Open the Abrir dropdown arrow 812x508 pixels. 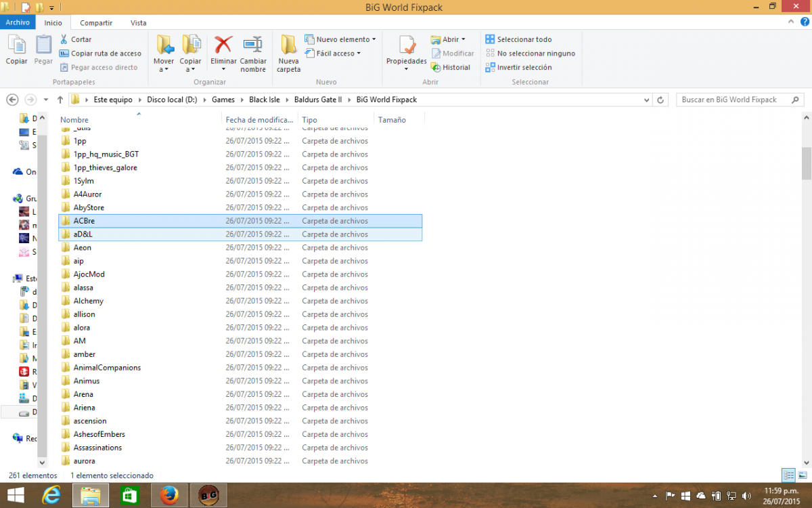pyautogui.click(x=463, y=39)
